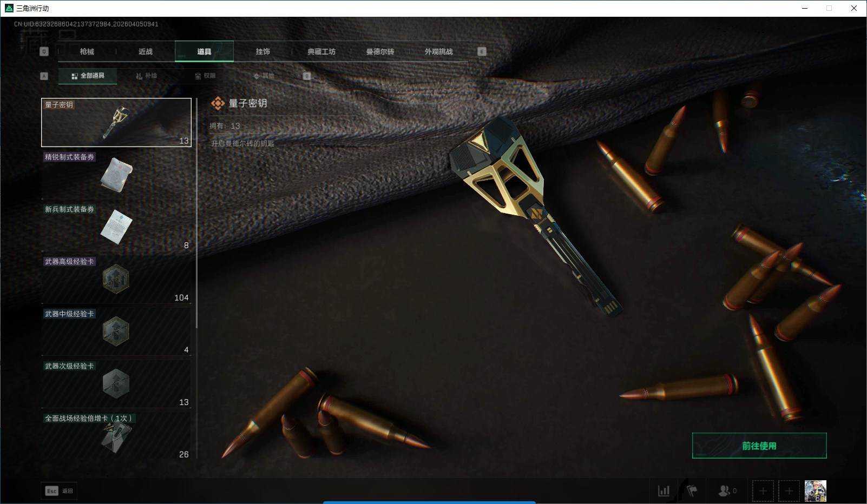867x504 pixels.
Task: Filter items by 其他 (other)
Action: pos(264,76)
